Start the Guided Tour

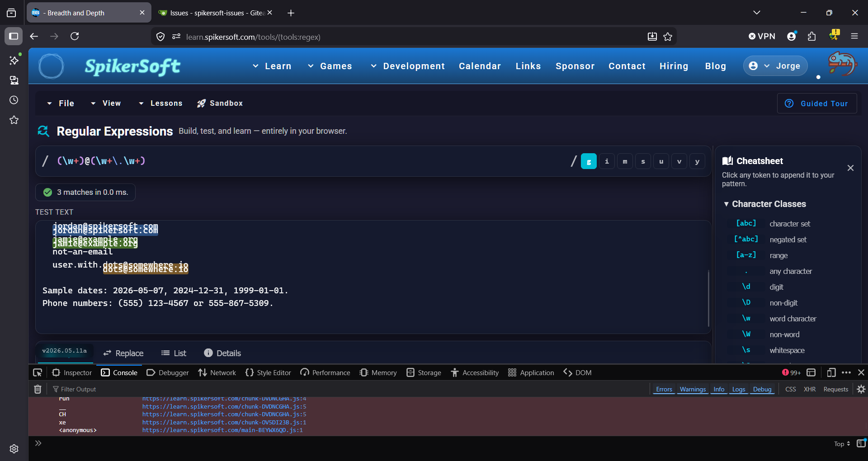pos(817,103)
